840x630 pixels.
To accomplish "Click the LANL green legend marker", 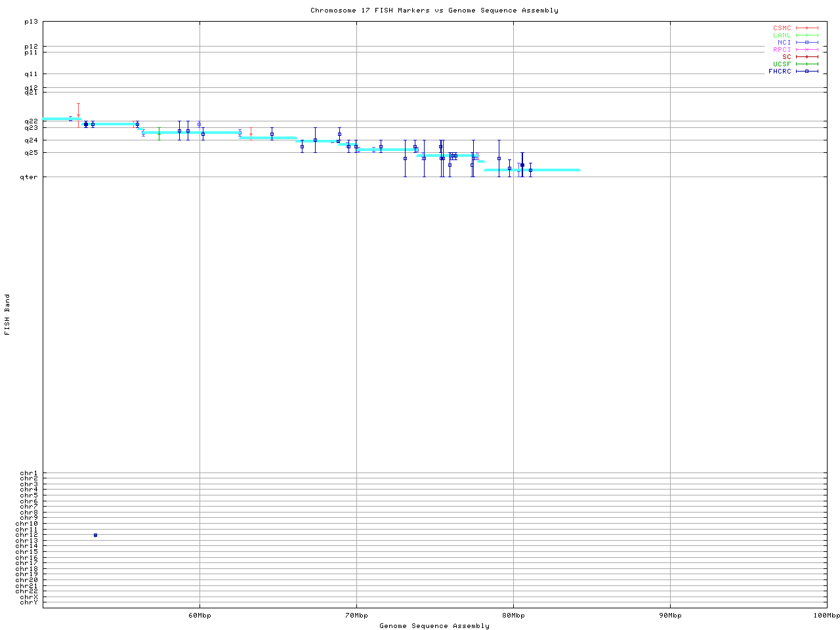I will [x=807, y=35].
